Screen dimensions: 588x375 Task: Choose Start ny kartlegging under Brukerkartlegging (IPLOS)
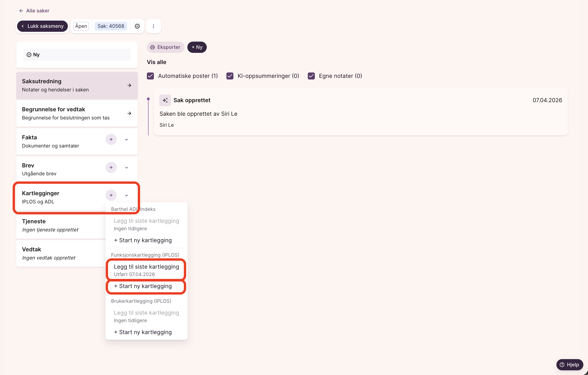tap(143, 332)
